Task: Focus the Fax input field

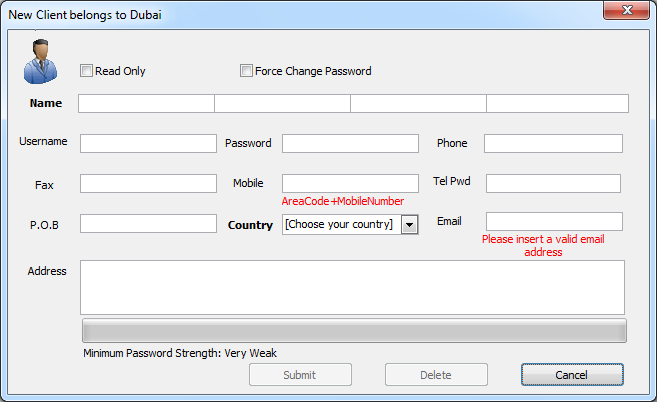Action: click(148, 184)
